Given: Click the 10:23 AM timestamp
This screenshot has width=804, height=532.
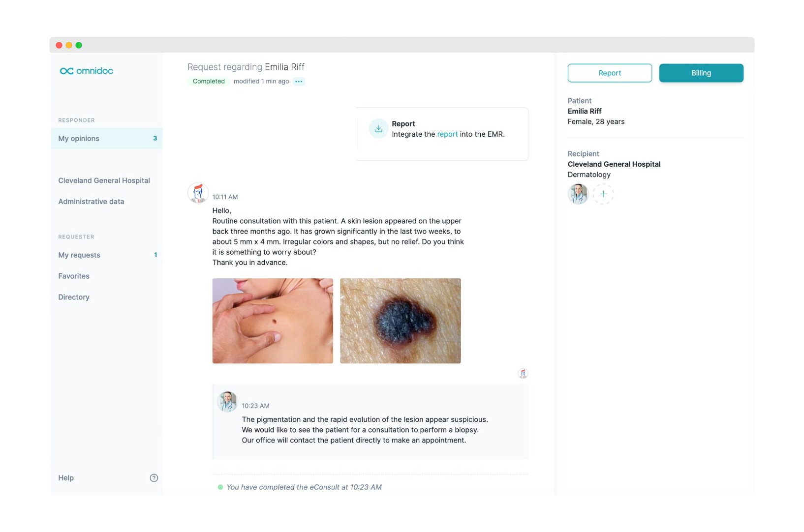Looking at the screenshot, I should pyautogui.click(x=255, y=406).
